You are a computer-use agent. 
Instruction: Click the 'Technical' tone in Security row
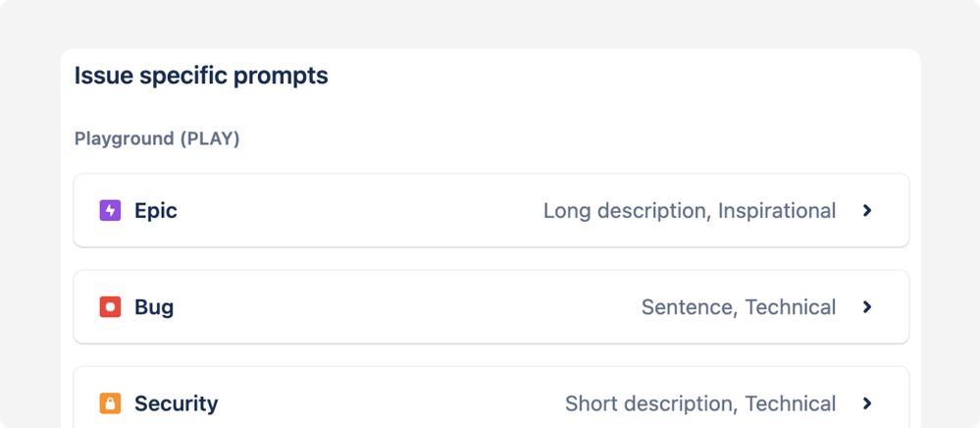[x=791, y=403]
